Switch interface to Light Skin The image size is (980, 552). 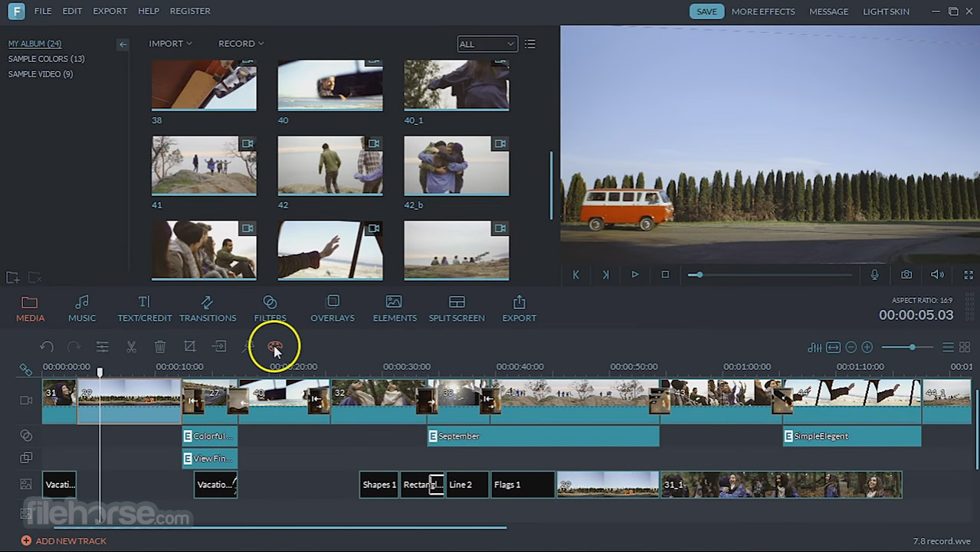click(886, 11)
